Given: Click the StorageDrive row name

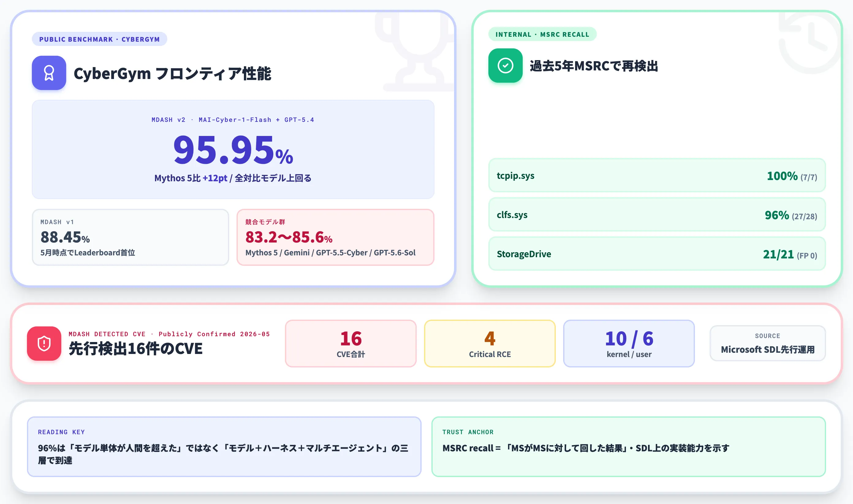Looking at the screenshot, I should (x=524, y=254).
